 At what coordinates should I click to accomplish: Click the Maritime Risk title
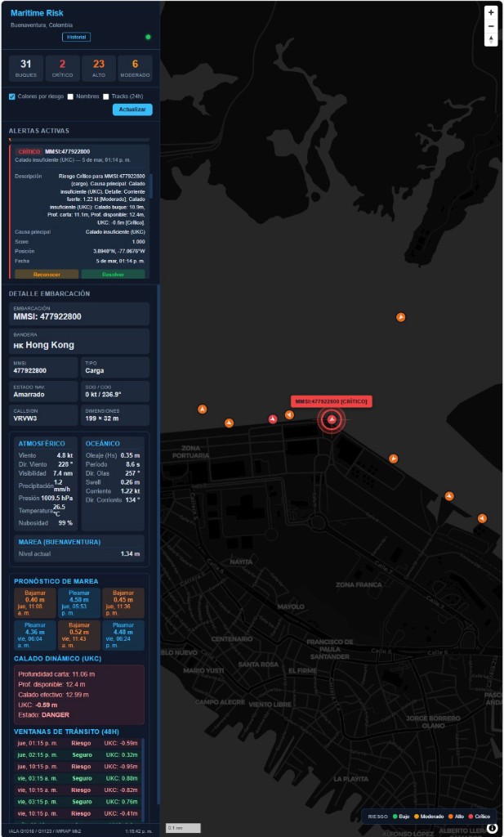37,13
